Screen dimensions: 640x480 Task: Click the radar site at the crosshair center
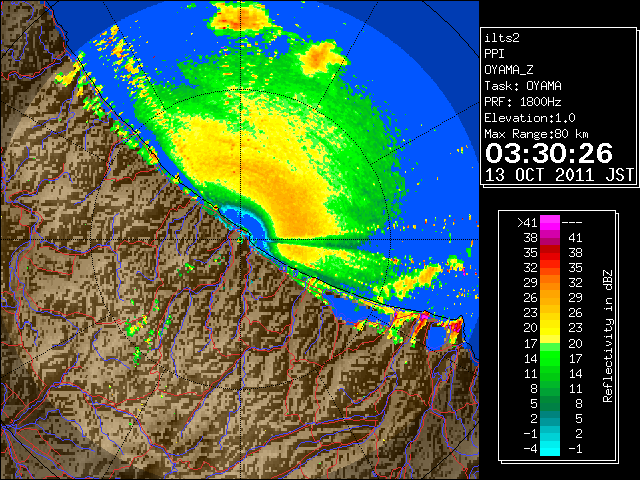[241, 239]
